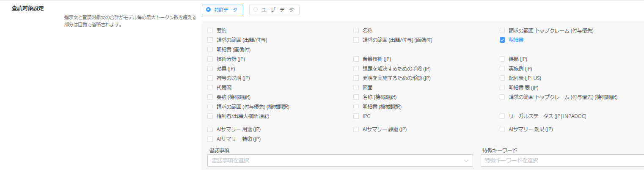The width and height of the screenshot is (644, 170).
Task: Tick the 図面 checkbox
Action: [x=356, y=88]
